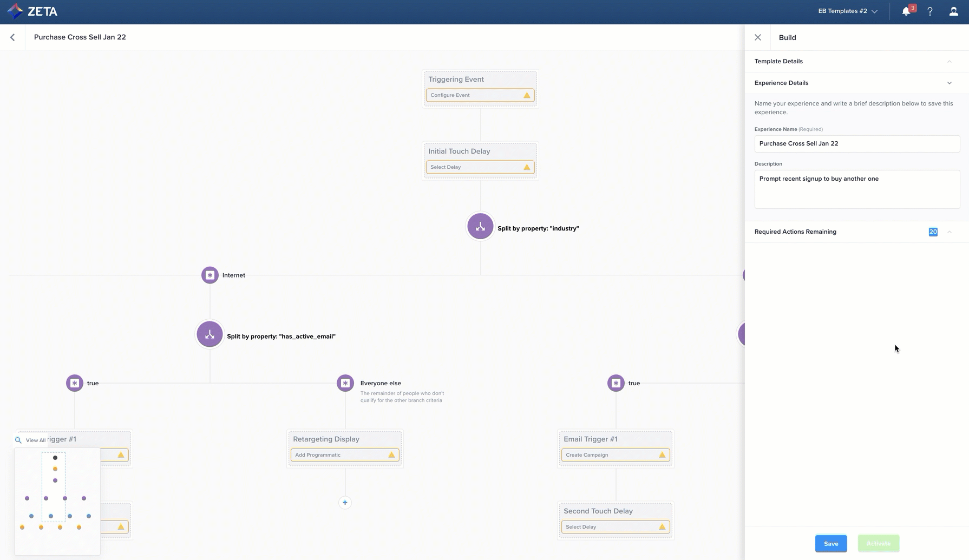Image resolution: width=969 pixels, height=560 pixels.
Task: Click the Save button
Action: tap(831, 543)
